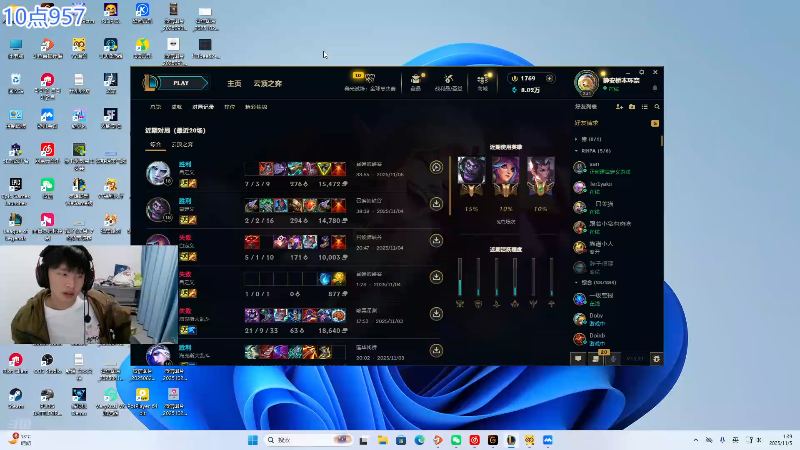Screen dimensions: 800x450
Task: Open the client settings gear icon
Action: (656, 359)
